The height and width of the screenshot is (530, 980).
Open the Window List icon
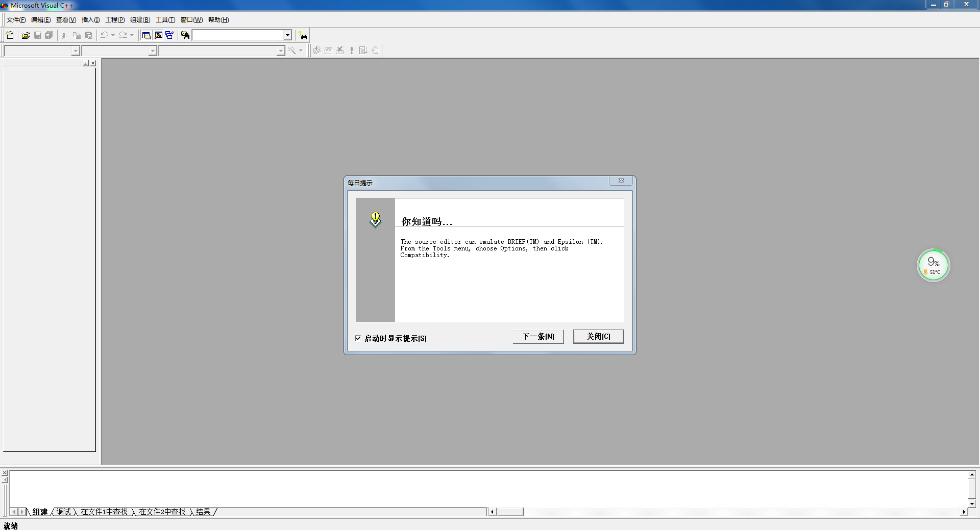169,35
